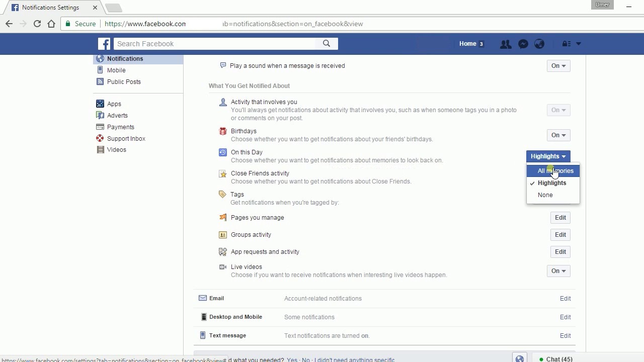Open Live videos On dropdown
The width and height of the screenshot is (644, 362).
pos(558,271)
